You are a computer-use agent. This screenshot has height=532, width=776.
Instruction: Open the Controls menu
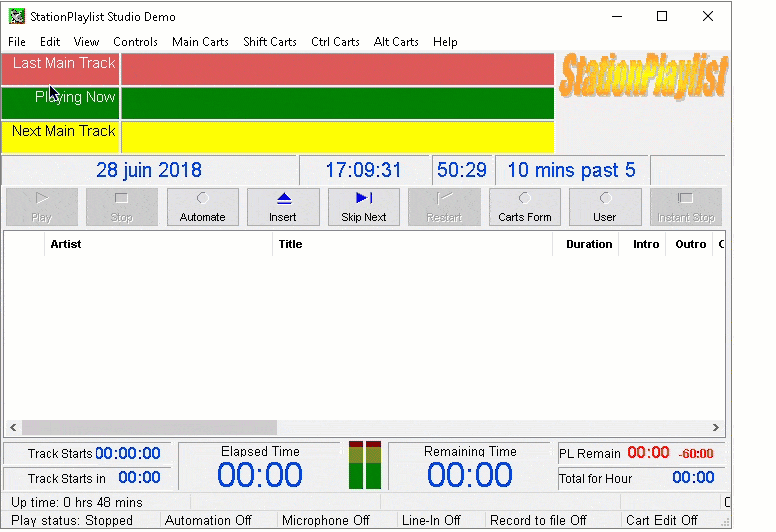pos(135,42)
